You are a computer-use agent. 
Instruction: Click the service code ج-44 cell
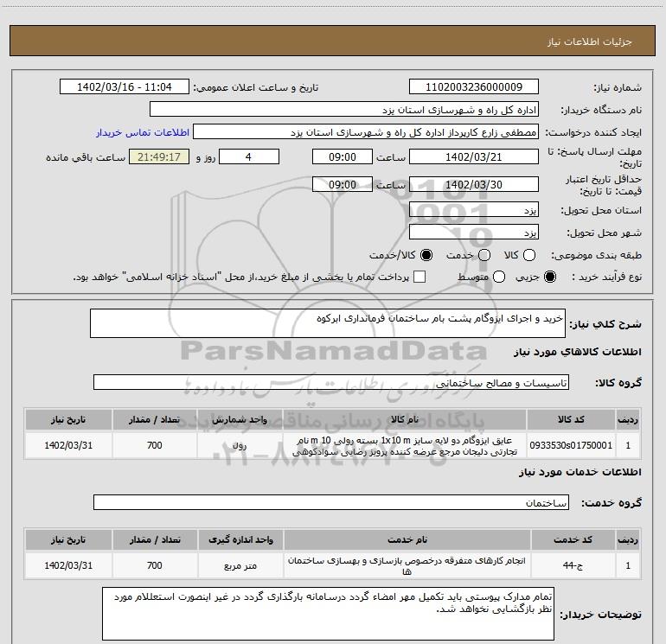point(573,565)
